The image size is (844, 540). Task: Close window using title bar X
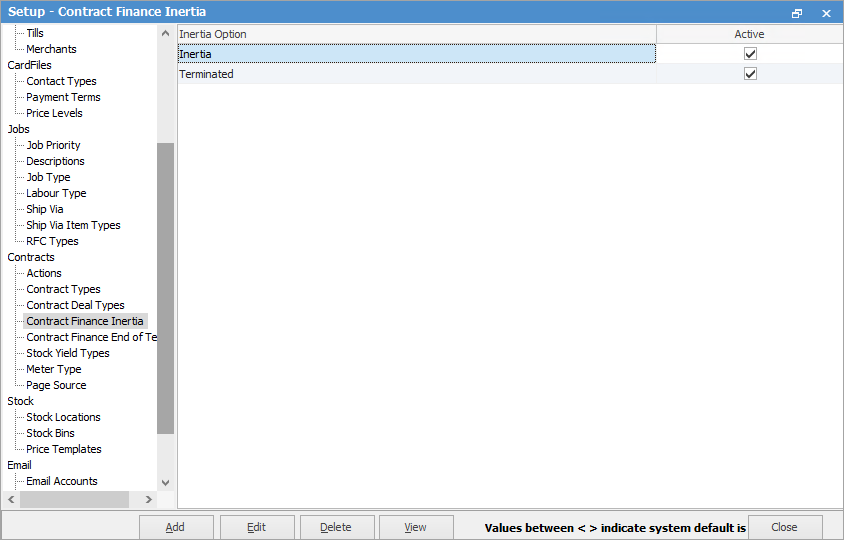click(x=826, y=13)
